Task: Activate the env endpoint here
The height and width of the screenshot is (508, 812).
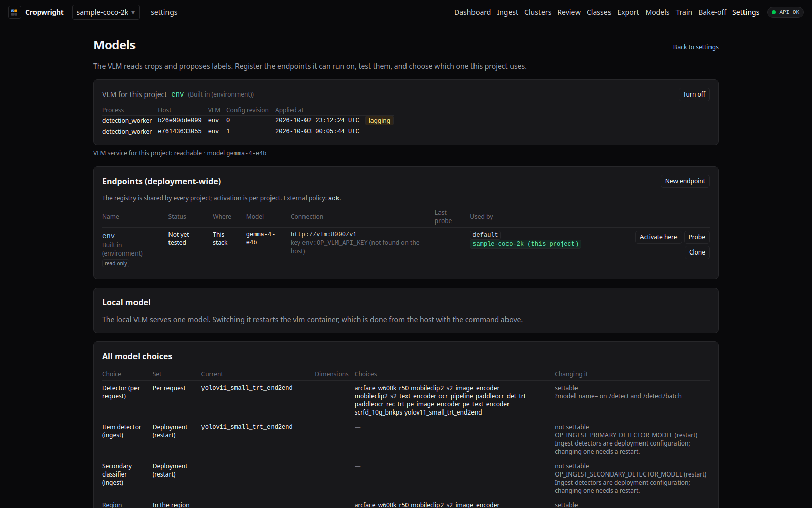Action: [x=658, y=237]
